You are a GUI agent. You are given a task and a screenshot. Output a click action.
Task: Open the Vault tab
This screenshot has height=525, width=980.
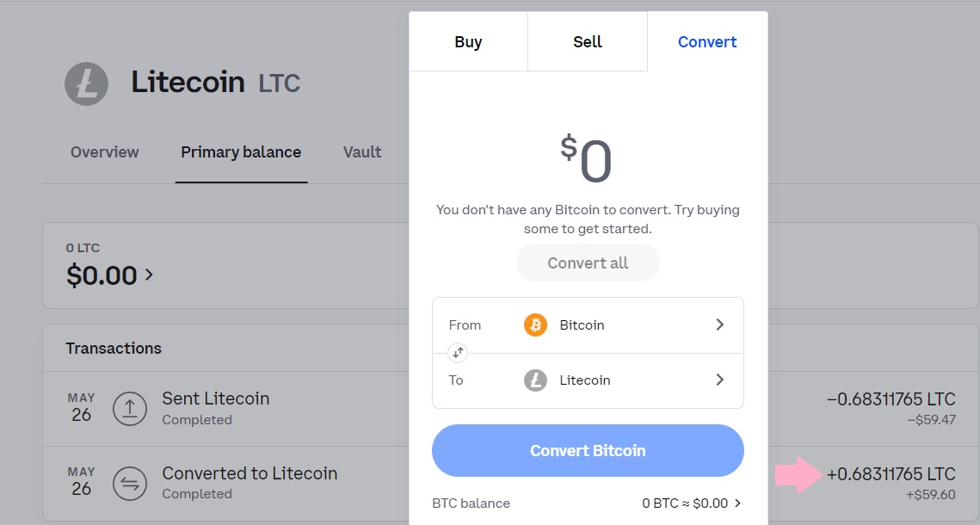click(x=362, y=151)
